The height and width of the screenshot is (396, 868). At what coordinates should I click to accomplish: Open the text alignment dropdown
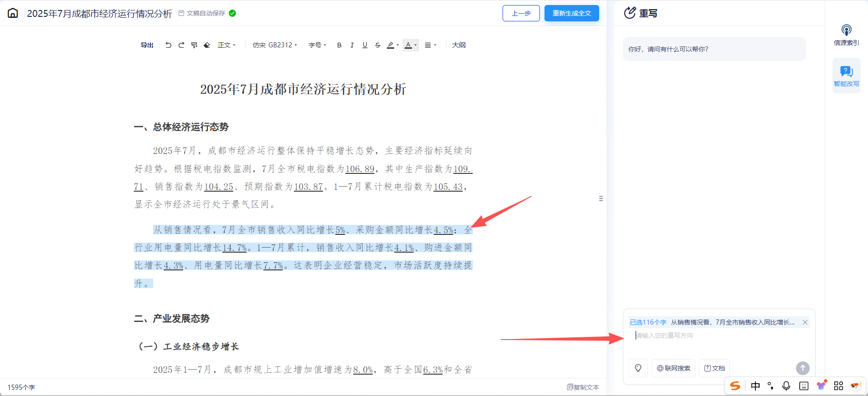pos(431,45)
